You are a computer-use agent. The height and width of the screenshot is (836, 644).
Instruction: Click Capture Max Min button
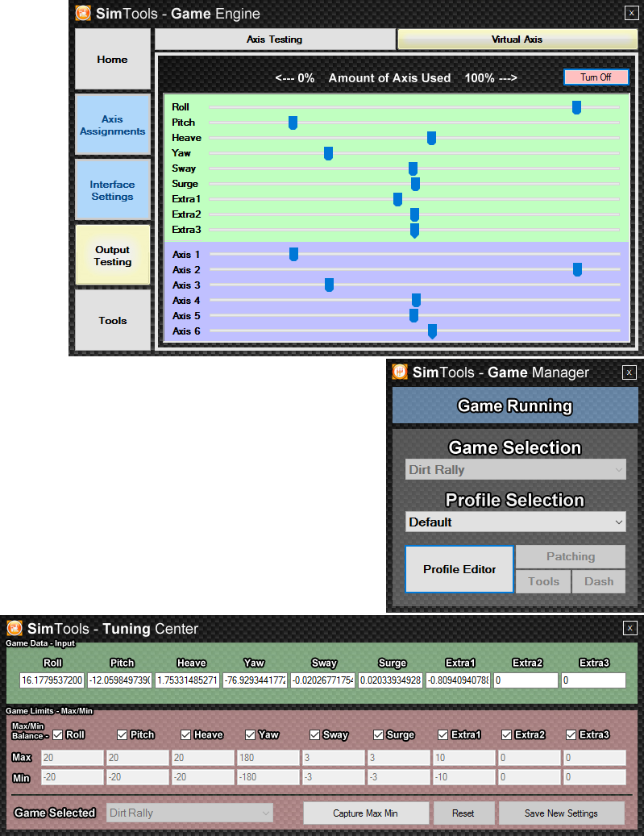click(x=365, y=813)
